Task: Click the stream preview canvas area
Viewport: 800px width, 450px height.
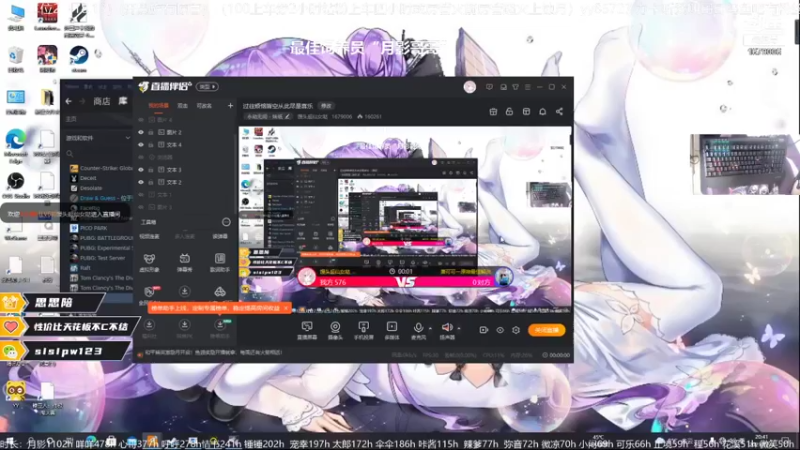Action: click(x=405, y=219)
